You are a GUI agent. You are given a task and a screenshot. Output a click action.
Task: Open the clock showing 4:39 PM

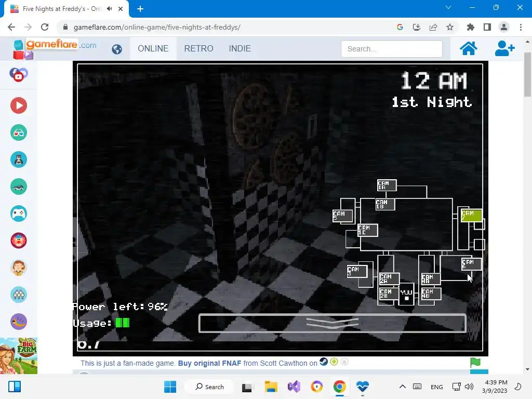click(x=495, y=387)
